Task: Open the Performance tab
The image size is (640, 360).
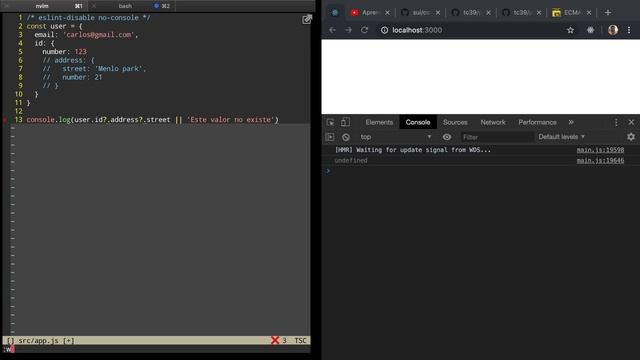Action: 537,122
